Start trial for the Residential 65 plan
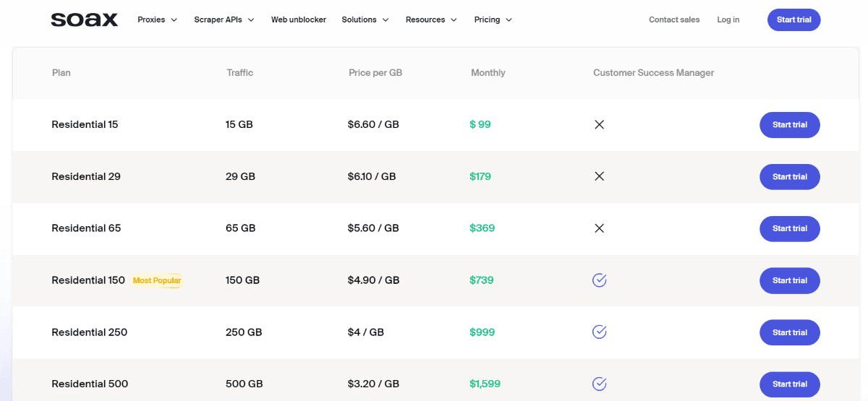 790,228
